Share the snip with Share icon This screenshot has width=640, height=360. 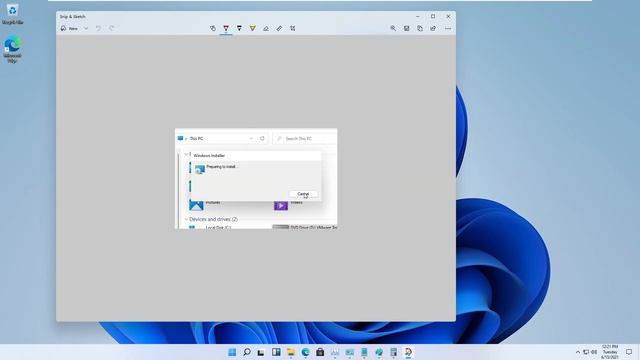click(433, 28)
